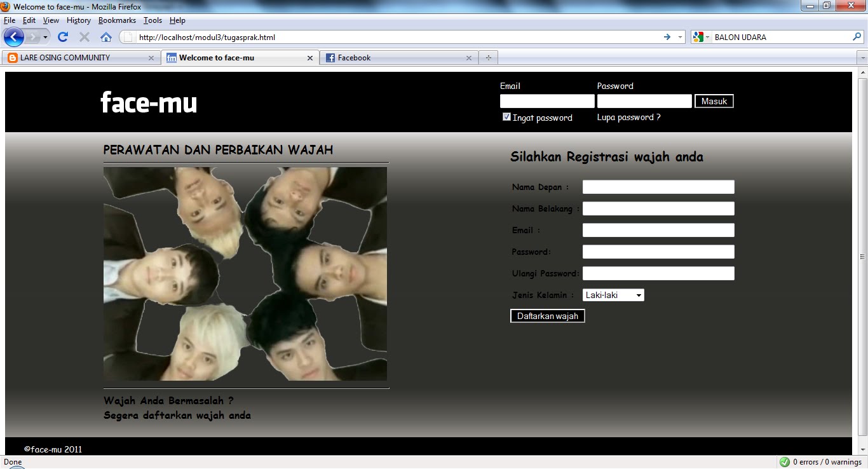Viewport: 868px width, 469px height.
Task: Click the Go arrow in the address bar
Action: 667,37
